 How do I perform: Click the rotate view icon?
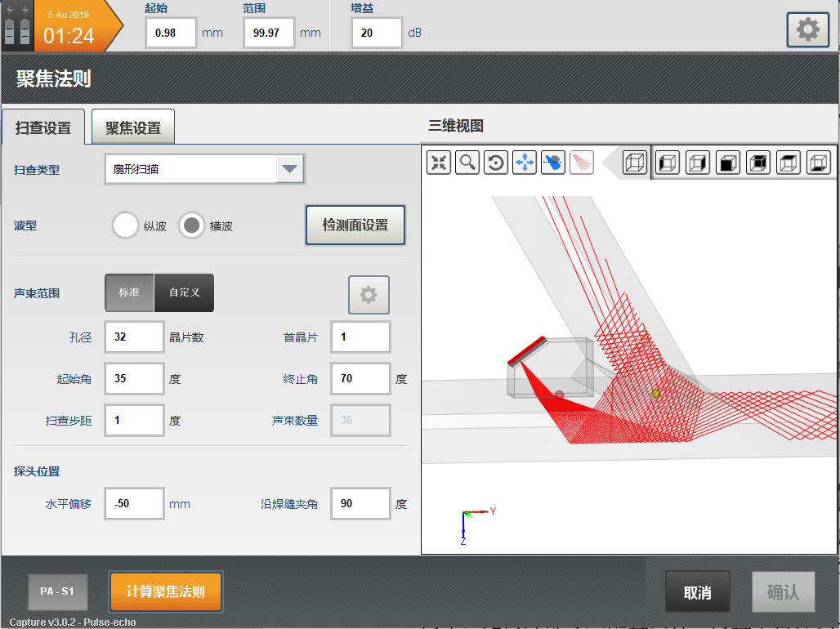[495, 163]
